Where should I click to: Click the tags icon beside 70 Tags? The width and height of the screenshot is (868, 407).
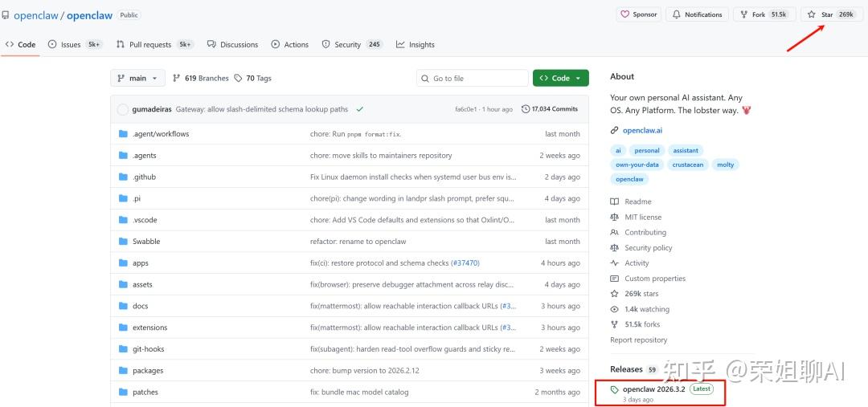[238, 78]
